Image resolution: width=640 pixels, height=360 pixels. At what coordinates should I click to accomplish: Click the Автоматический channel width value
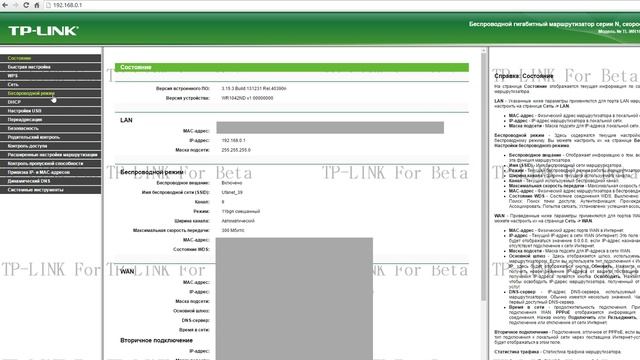point(238,221)
